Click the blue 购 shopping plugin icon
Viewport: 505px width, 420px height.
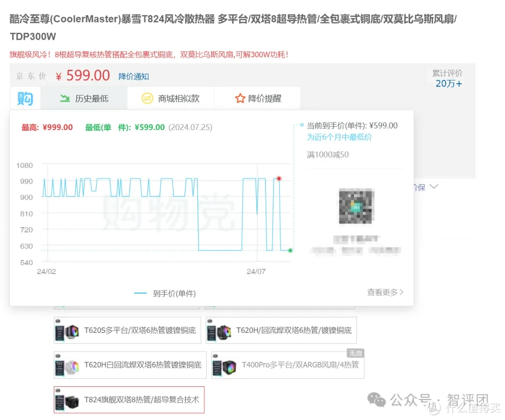[25, 98]
